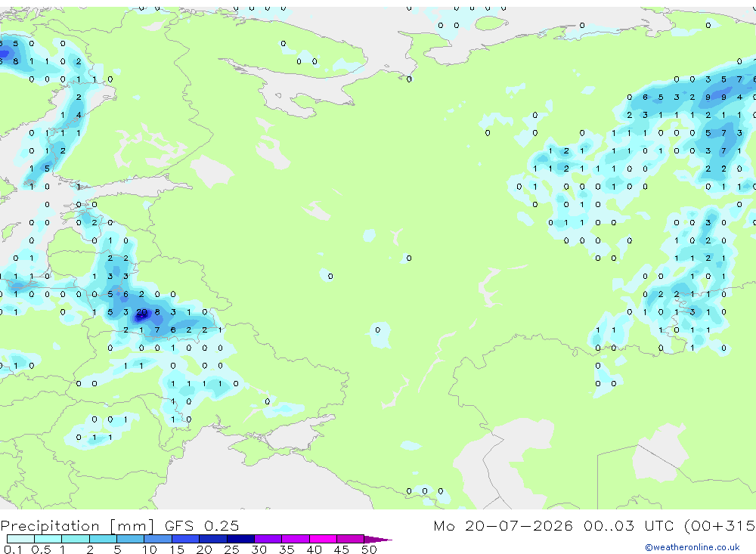Image resolution: width=756 pixels, height=554 pixels.
Task: Click the 0.1–0.5 mm legend swatch
Action: [20, 539]
